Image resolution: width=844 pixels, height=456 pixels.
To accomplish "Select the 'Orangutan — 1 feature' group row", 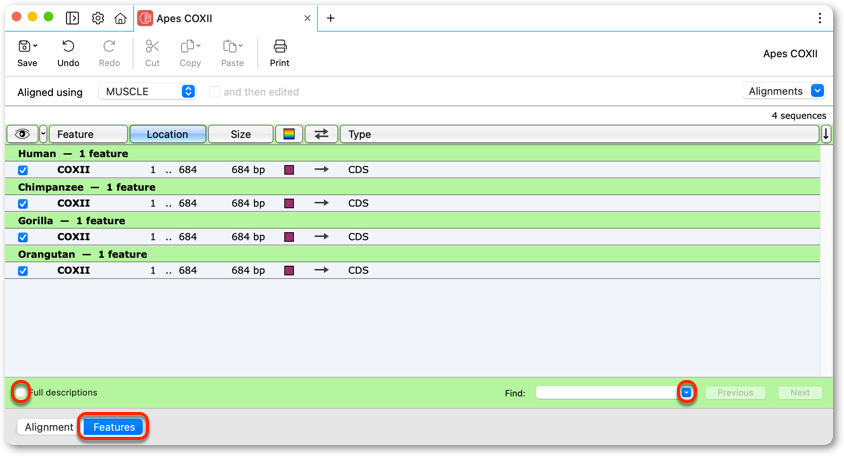I will [x=412, y=254].
